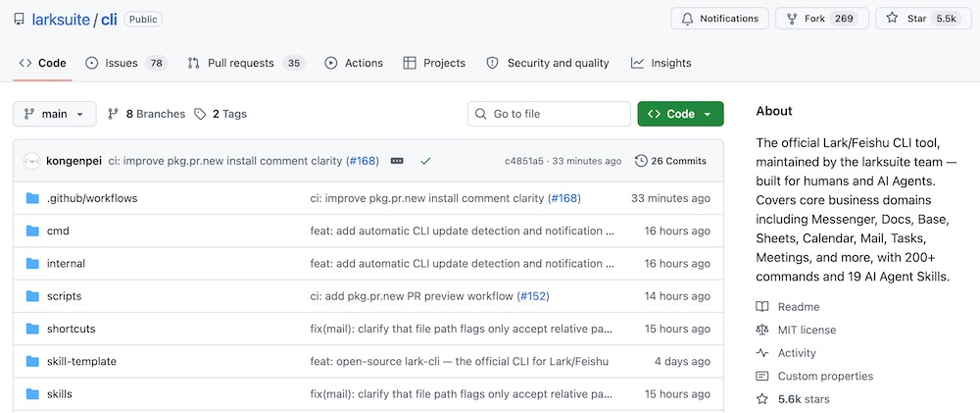View the 26 Commits history
The width and height of the screenshot is (980, 413).
click(670, 161)
